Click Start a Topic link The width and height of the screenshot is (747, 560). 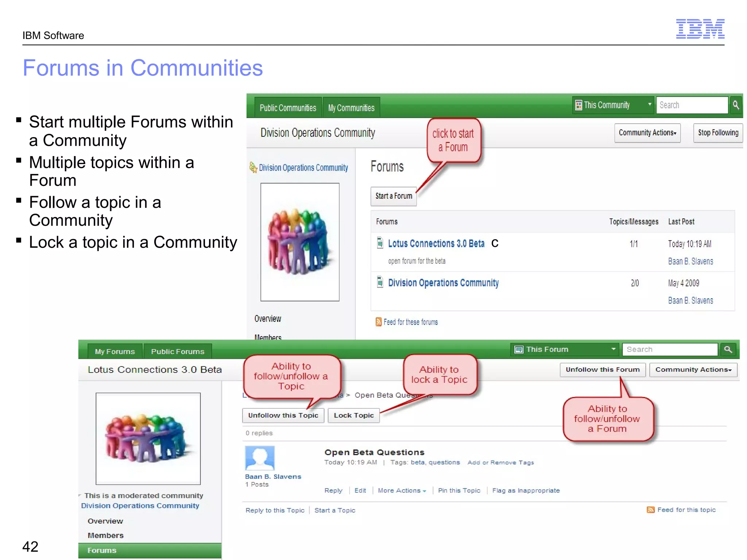(x=335, y=510)
